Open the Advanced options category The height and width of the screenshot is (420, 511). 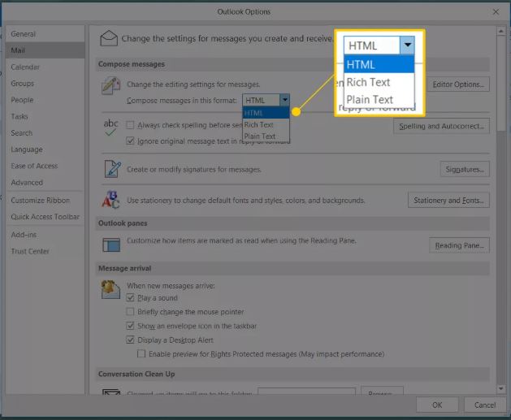(x=45, y=183)
